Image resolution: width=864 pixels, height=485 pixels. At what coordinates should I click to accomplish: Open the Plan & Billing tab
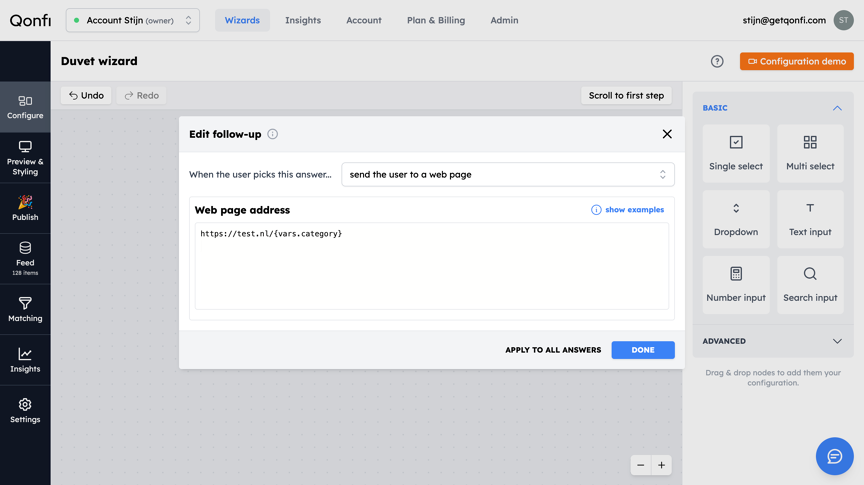(435, 20)
